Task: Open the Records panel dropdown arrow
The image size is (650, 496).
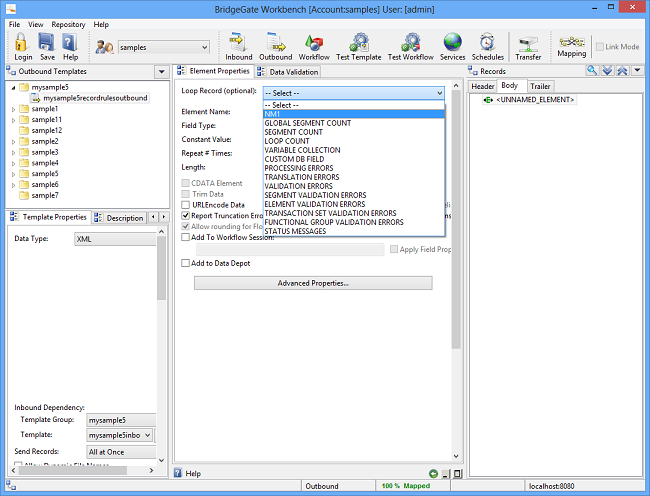Action: 637,70
